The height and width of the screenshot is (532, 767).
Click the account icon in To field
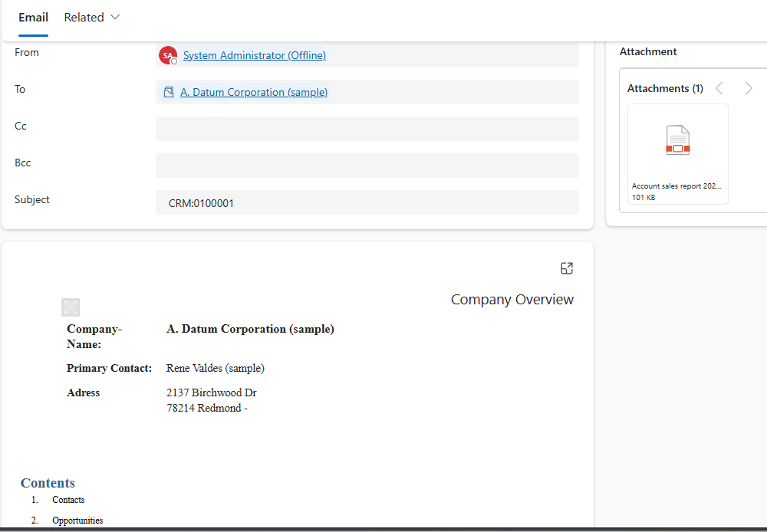[x=169, y=92]
